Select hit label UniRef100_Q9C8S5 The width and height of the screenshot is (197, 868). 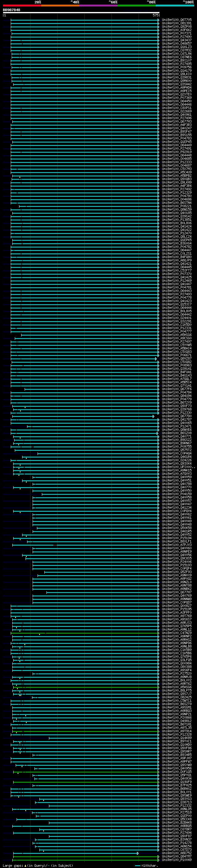click(x=177, y=558)
